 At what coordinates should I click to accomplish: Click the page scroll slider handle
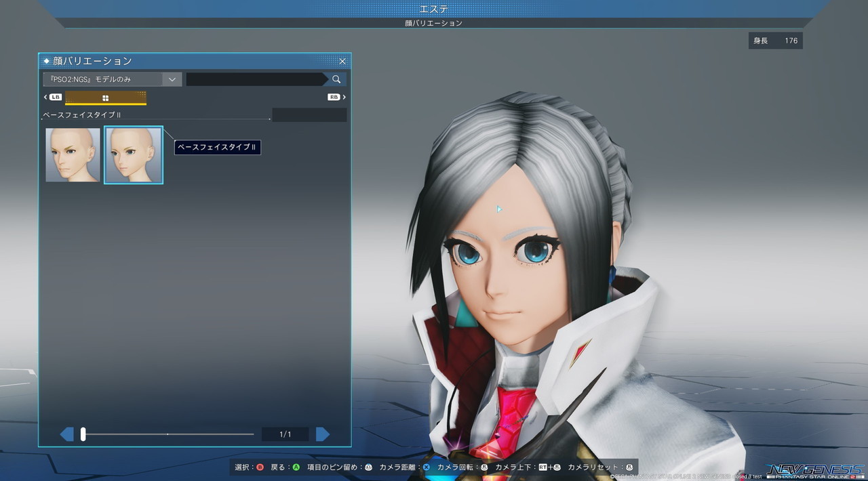83,434
